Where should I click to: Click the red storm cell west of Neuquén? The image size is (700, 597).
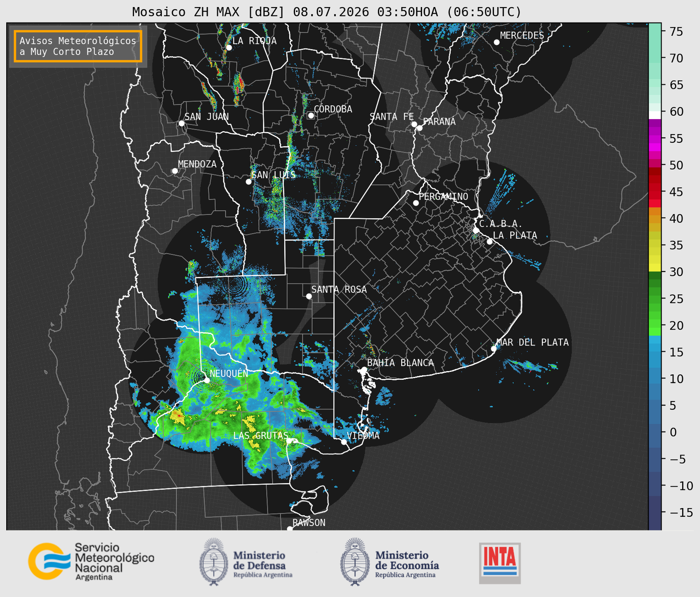coord(178,414)
